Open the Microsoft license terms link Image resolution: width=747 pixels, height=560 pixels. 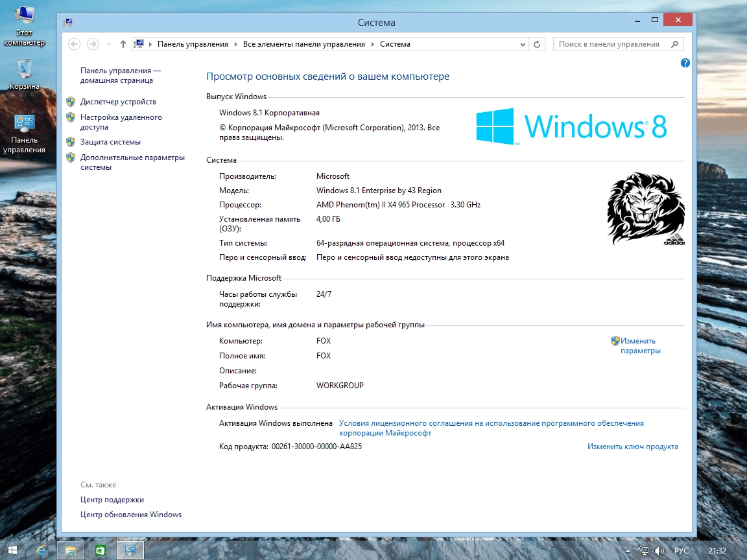click(x=491, y=428)
